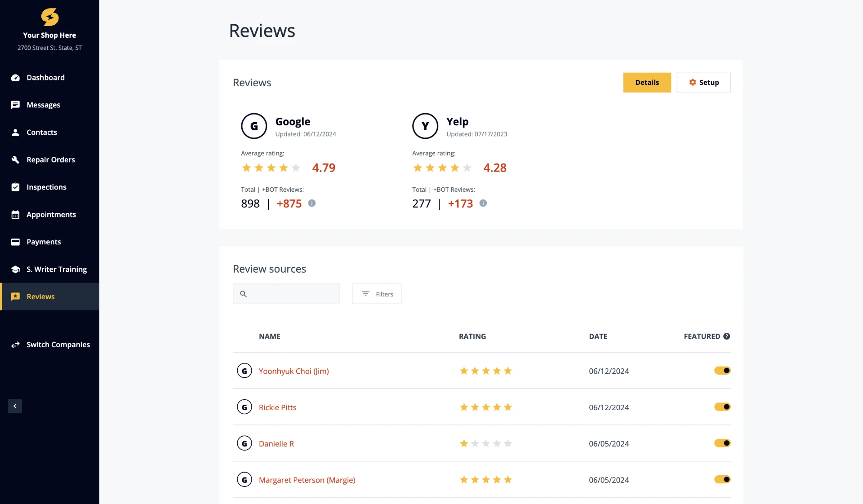
Task: Click the Messages chat bubble icon
Action: (x=15, y=105)
